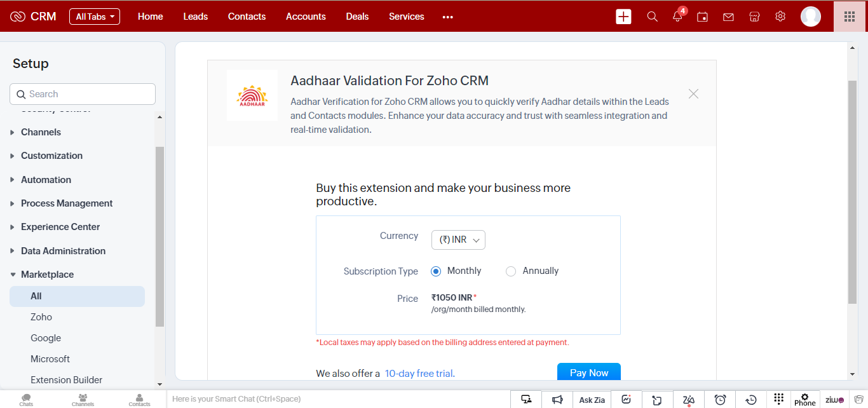Show more tabs via ellipsis
This screenshot has height=408, width=868.
point(448,17)
